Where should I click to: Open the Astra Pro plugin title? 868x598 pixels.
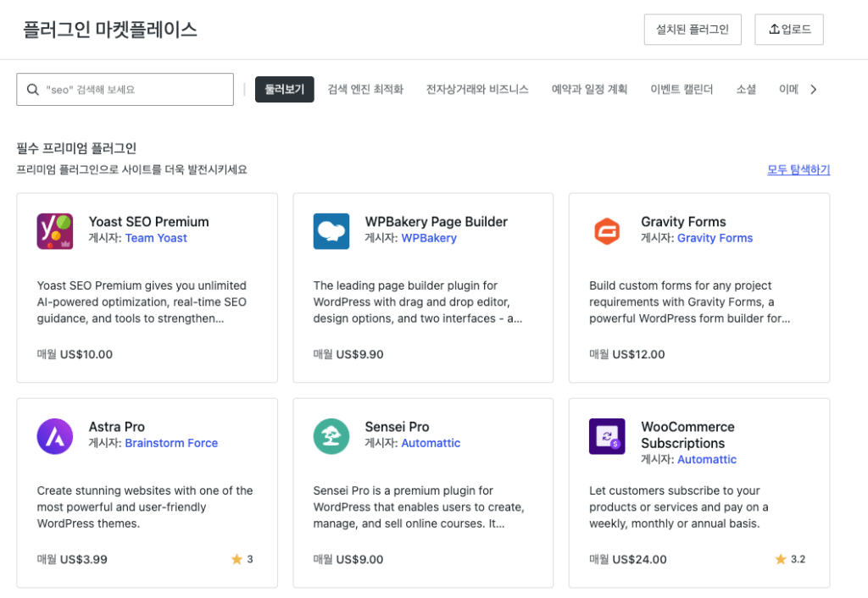(x=117, y=427)
